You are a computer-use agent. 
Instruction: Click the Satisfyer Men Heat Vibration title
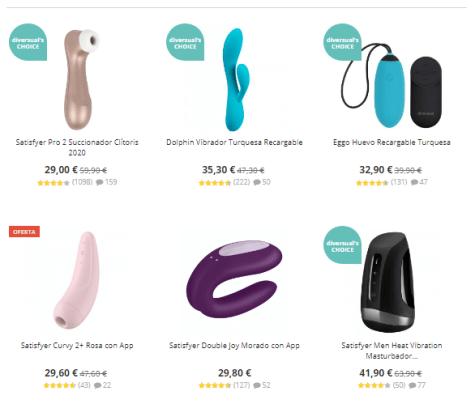coord(392,350)
